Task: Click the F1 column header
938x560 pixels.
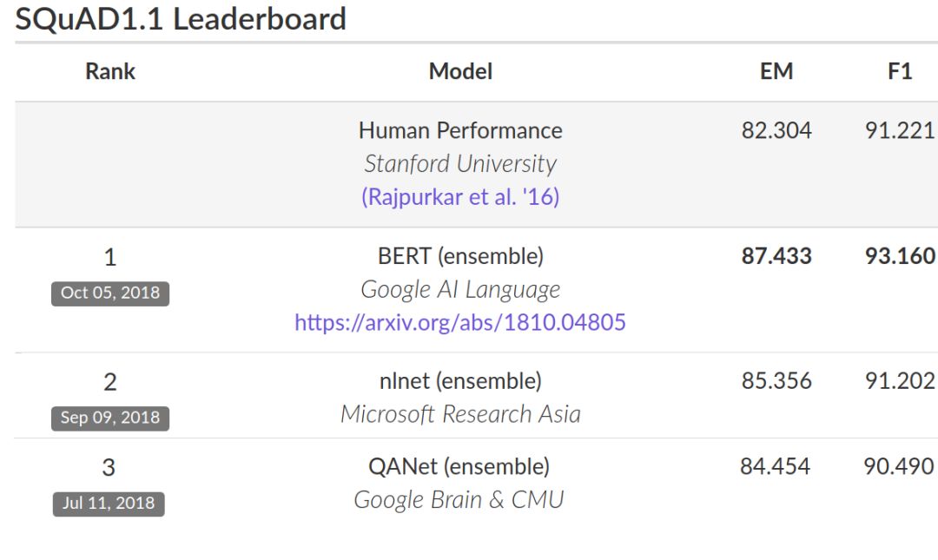Action: click(900, 71)
